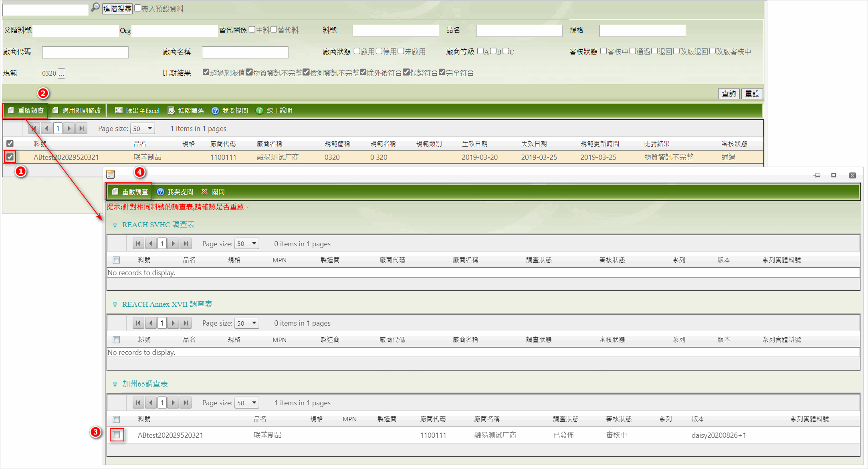Screen dimensions: 868x469
Task: Collapse the REACH SVHC 調查表 section
Action: (115, 225)
